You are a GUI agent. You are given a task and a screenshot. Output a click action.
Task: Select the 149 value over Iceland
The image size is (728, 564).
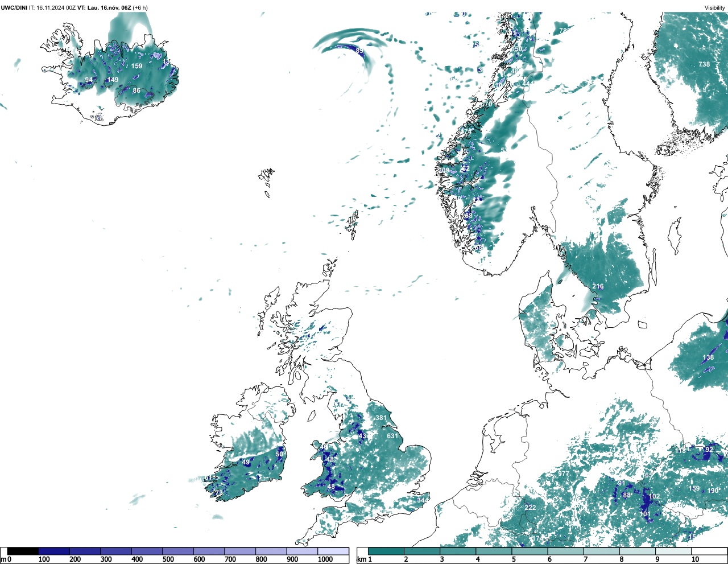point(113,80)
